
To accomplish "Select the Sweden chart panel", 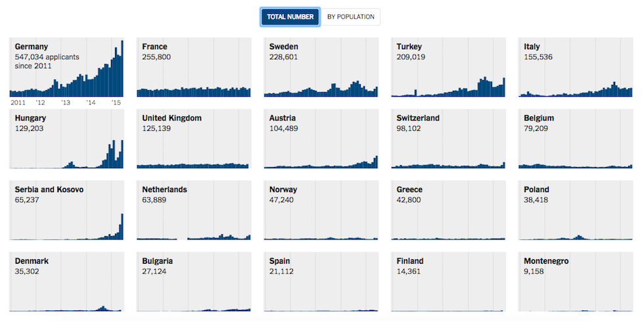I will [321, 68].
